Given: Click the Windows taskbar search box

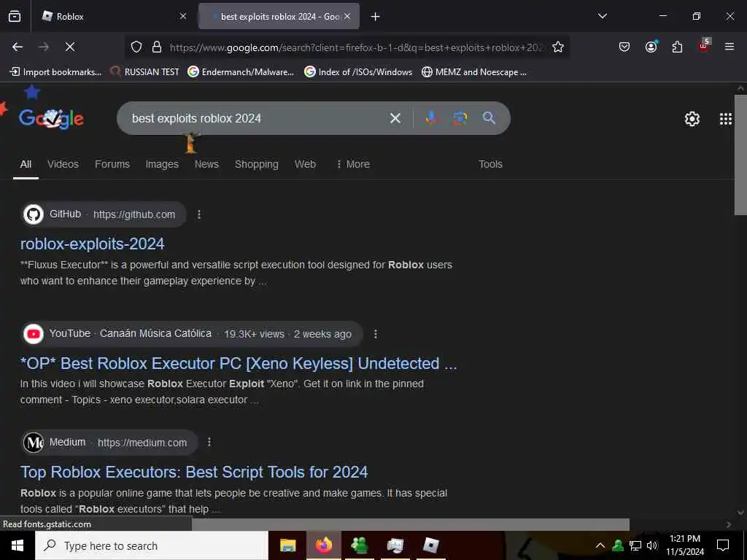Looking at the screenshot, I should [152, 545].
